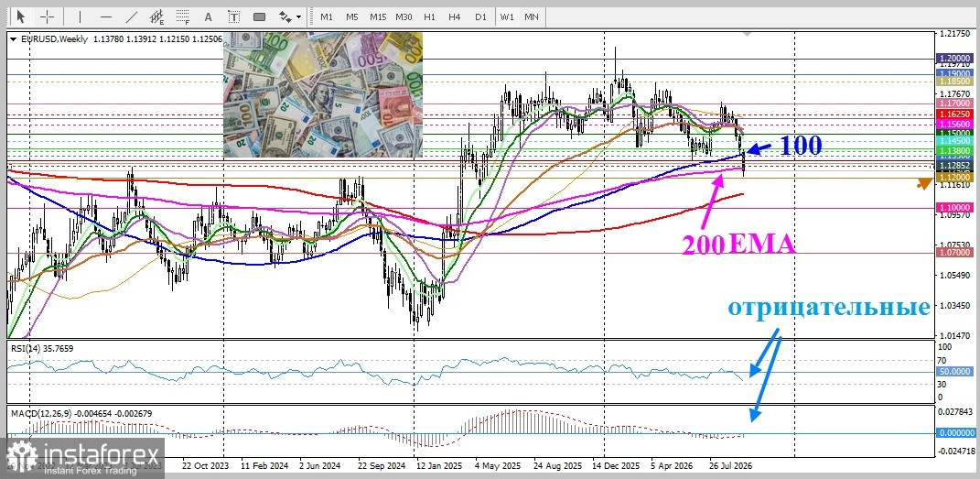Open the arrows tool dropdown arrow
Screen dimensions: 980x479
click(x=298, y=17)
